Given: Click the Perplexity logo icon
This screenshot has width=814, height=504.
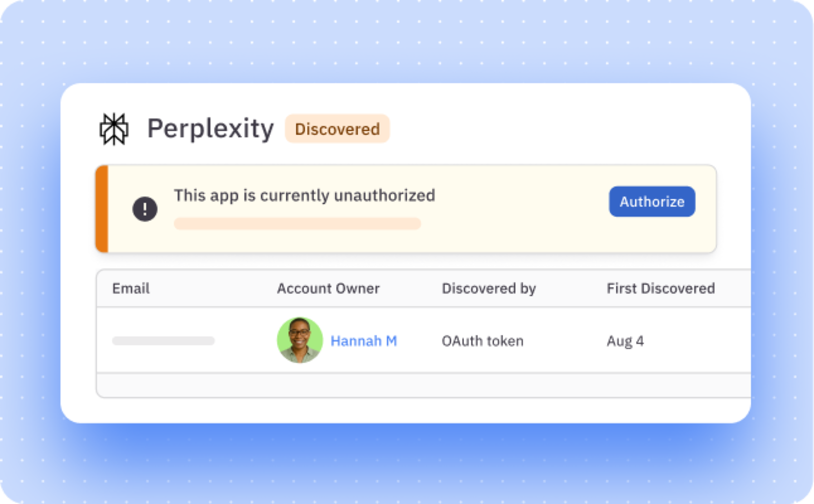Looking at the screenshot, I should [x=114, y=129].
